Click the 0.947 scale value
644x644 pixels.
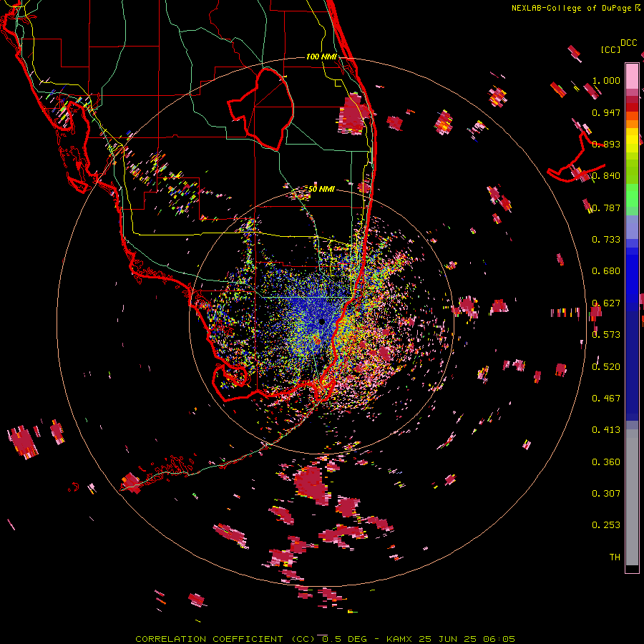point(606,112)
